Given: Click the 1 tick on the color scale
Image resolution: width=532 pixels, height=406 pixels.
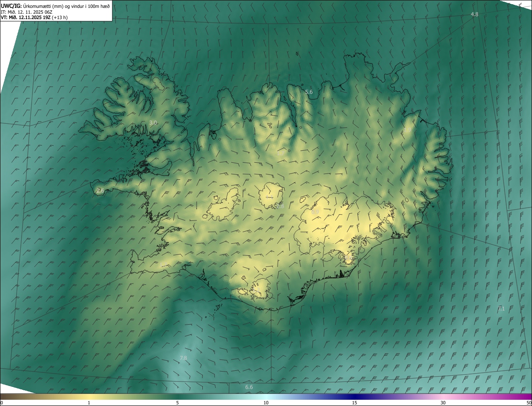Looking at the screenshot, I should 89,403.
